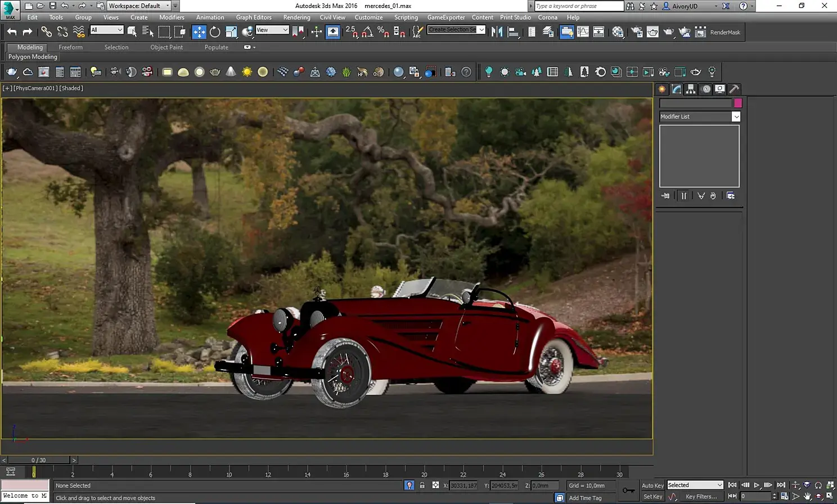Open the selection filter All dropdown
Viewport: 837px width, 504px height.
click(x=106, y=30)
